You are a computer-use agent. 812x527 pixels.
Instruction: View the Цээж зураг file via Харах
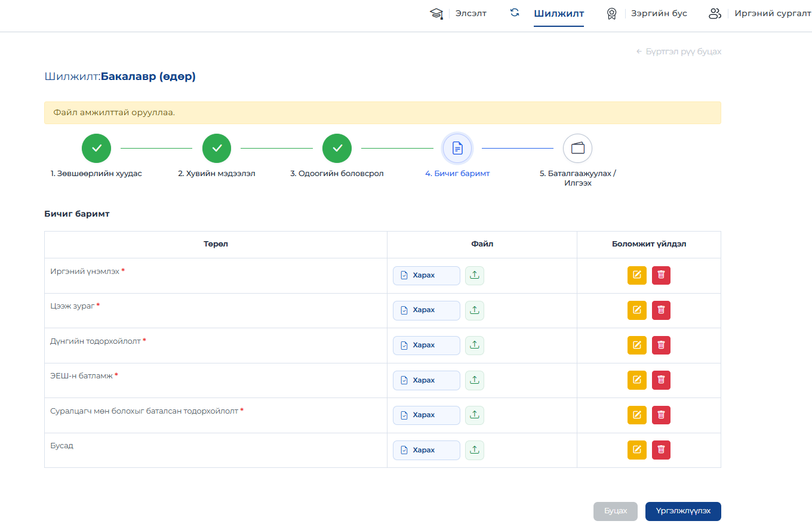point(426,310)
